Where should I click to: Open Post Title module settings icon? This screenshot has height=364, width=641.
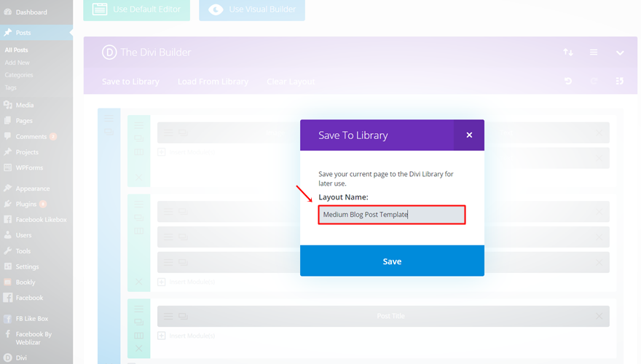(168, 316)
